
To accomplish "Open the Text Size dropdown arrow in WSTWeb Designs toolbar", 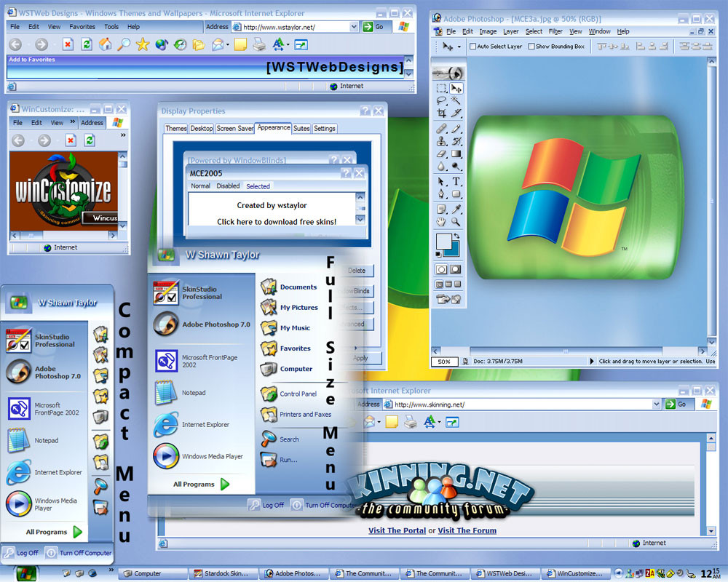I will 288,45.
